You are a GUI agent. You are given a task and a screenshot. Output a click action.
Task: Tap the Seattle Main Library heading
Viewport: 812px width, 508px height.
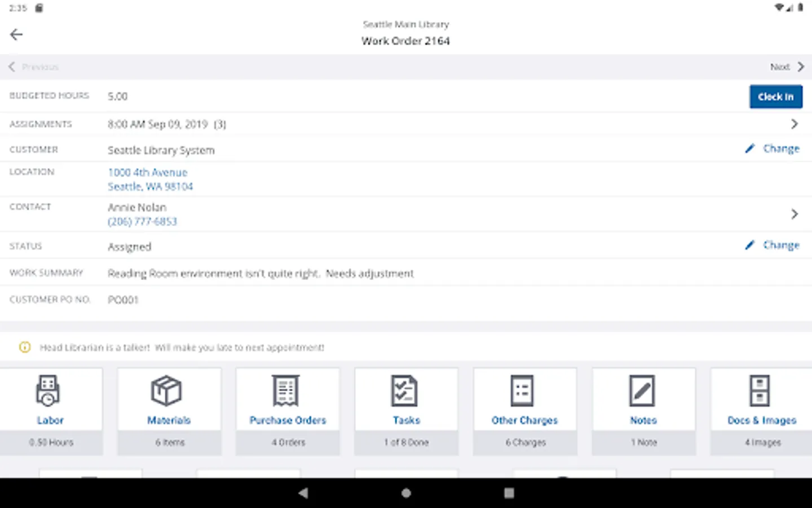(406, 24)
